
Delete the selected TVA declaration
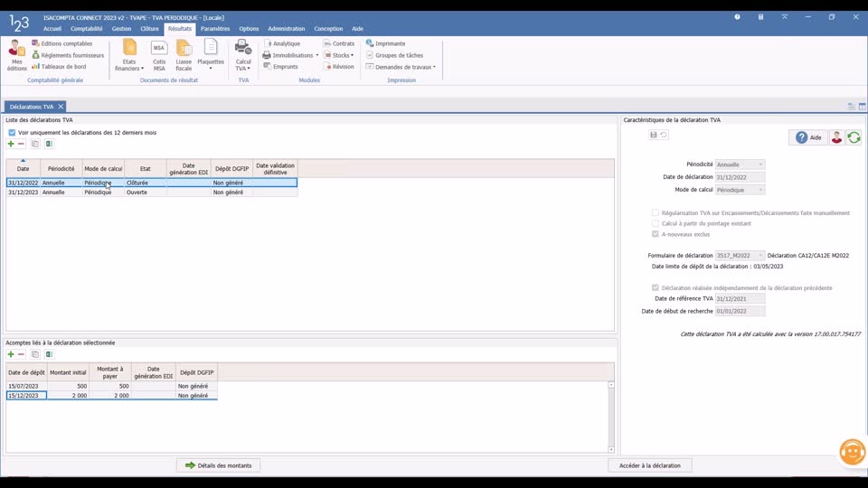(x=21, y=144)
